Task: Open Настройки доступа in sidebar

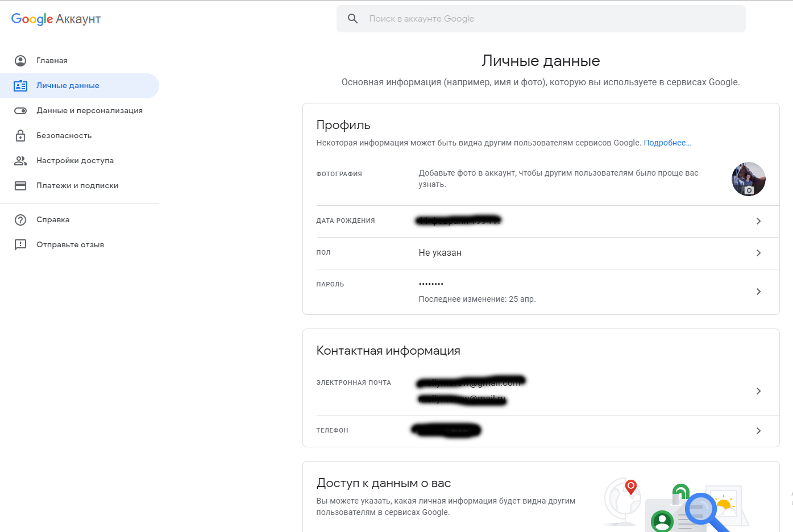Action: (x=80, y=161)
